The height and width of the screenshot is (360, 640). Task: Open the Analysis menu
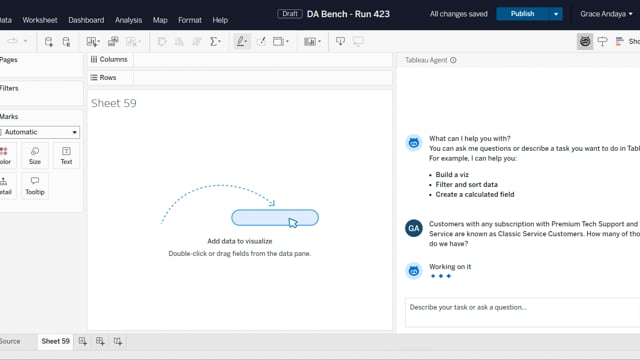[x=128, y=20]
